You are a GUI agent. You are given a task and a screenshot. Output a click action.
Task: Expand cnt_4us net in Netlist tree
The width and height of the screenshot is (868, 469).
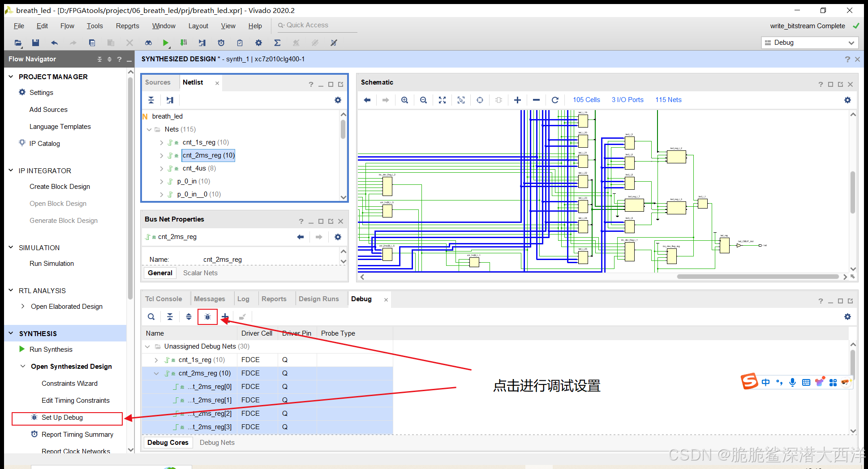click(x=162, y=168)
